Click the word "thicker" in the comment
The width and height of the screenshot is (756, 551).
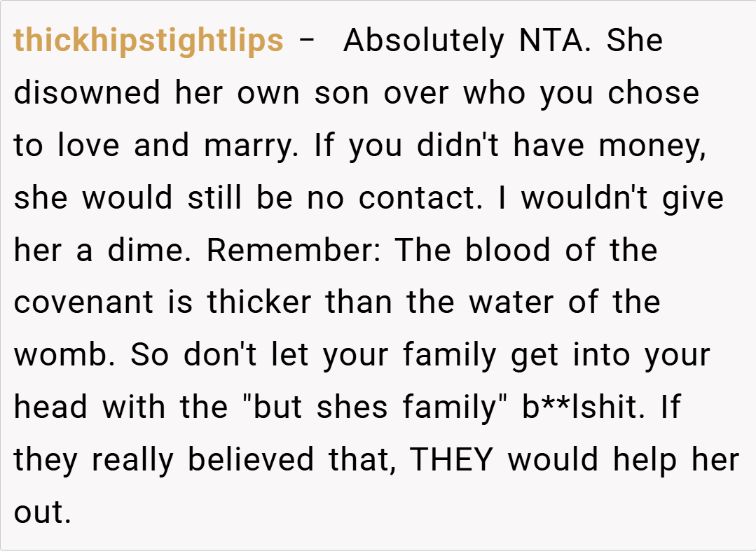(259, 303)
